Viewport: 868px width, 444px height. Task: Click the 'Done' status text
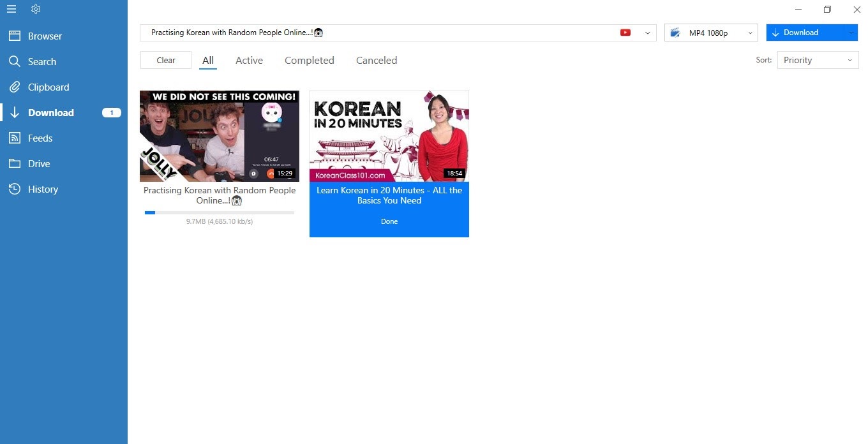[389, 221]
